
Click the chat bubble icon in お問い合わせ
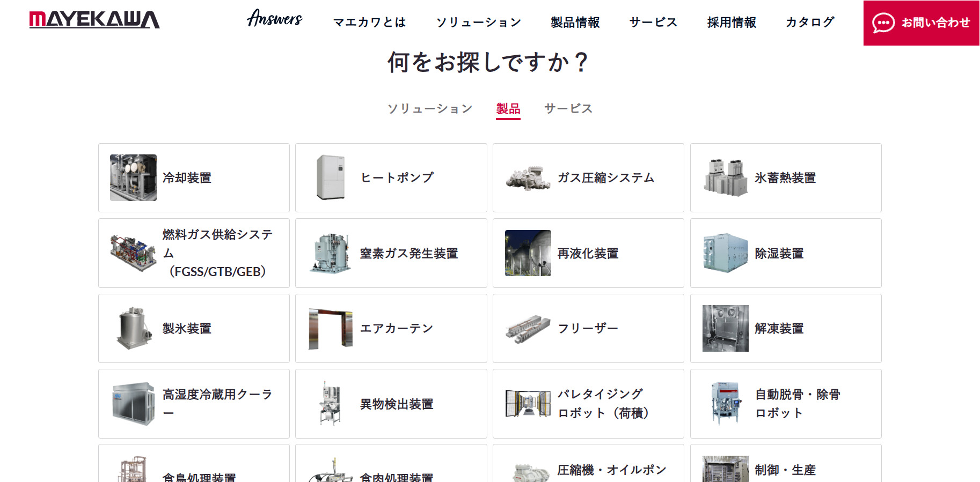(x=883, y=23)
